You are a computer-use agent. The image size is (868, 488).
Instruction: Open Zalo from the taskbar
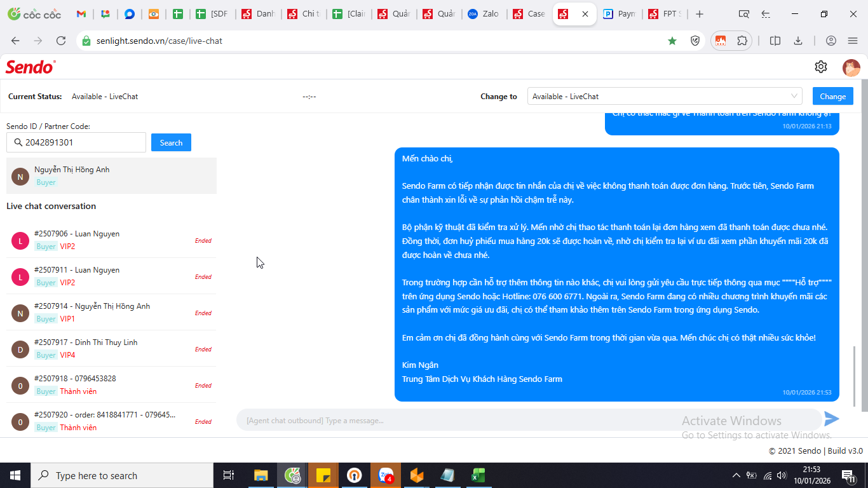point(386,475)
